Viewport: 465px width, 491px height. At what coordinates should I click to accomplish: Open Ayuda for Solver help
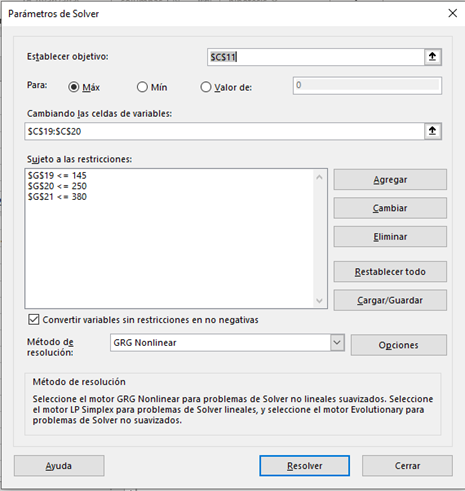coord(59,466)
